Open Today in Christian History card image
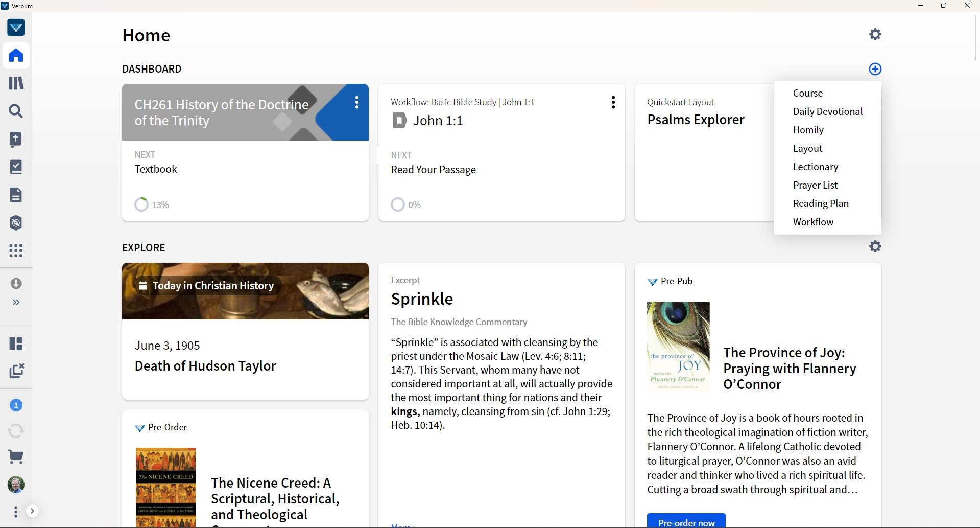Viewport: 980px width, 528px height. click(x=245, y=291)
